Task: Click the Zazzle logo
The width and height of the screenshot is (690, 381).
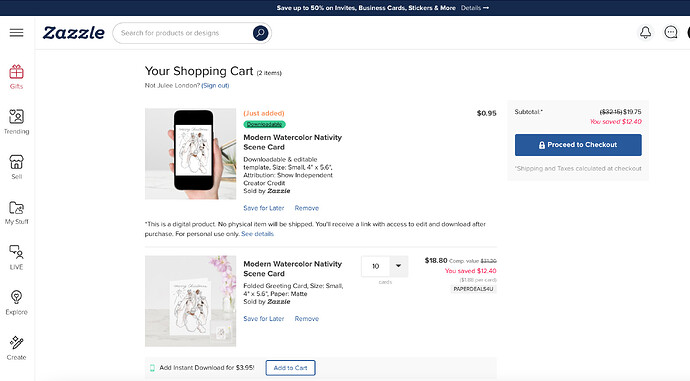Action: pyautogui.click(x=73, y=33)
